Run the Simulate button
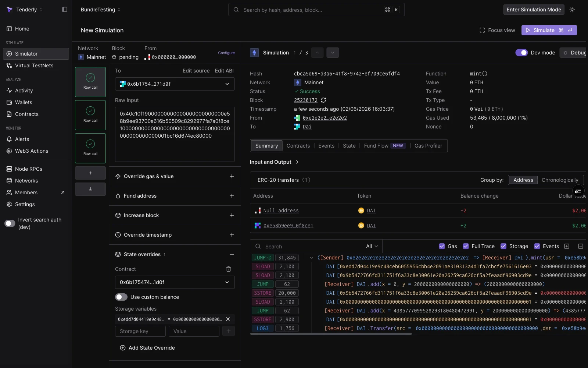Screen dimensions: 588x368 click(x=549, y=30)
